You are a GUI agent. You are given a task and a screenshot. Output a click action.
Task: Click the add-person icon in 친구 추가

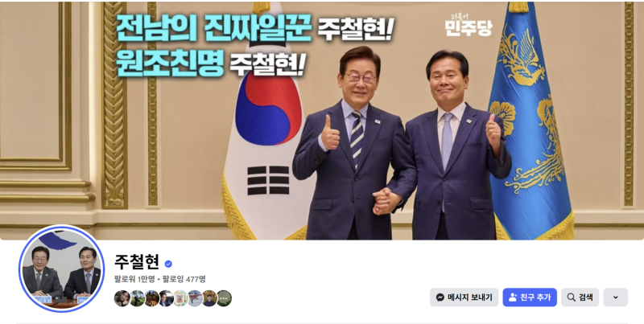point(513,297)
